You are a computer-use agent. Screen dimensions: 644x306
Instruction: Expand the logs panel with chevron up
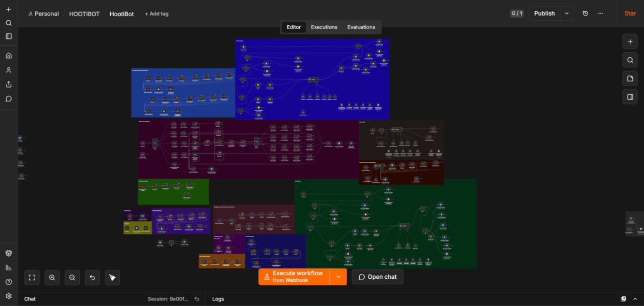(x=635, y=299)
